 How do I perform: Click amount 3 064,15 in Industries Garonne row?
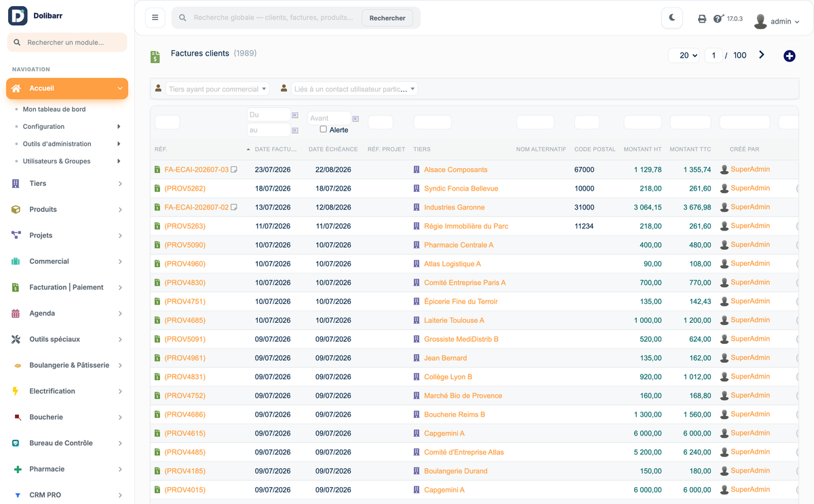tap(648, 208)
